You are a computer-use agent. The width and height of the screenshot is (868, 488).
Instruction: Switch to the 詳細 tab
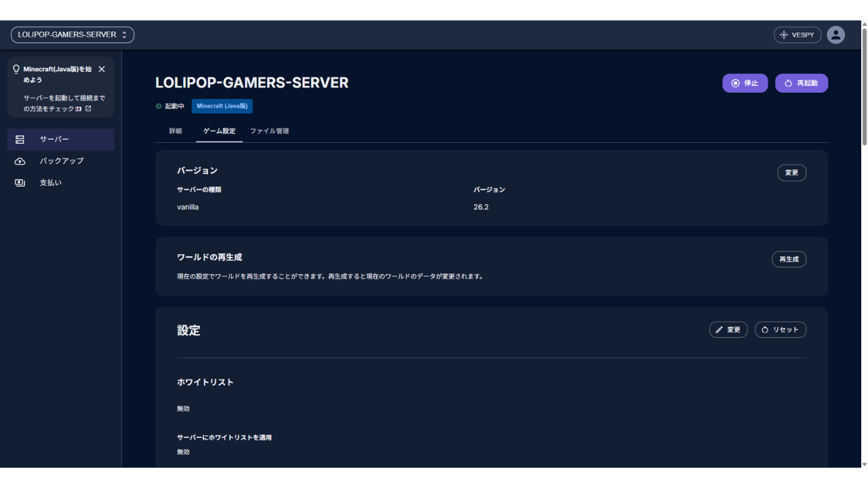coord(176,131)
